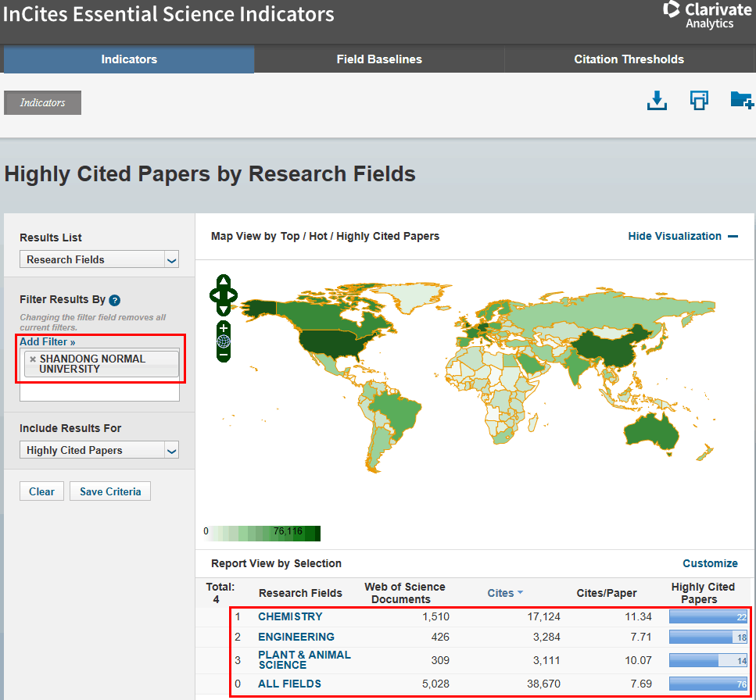756x700 pixels.
Task: Open the Research Fields results list dropdown
Action: tap(99, 259)
